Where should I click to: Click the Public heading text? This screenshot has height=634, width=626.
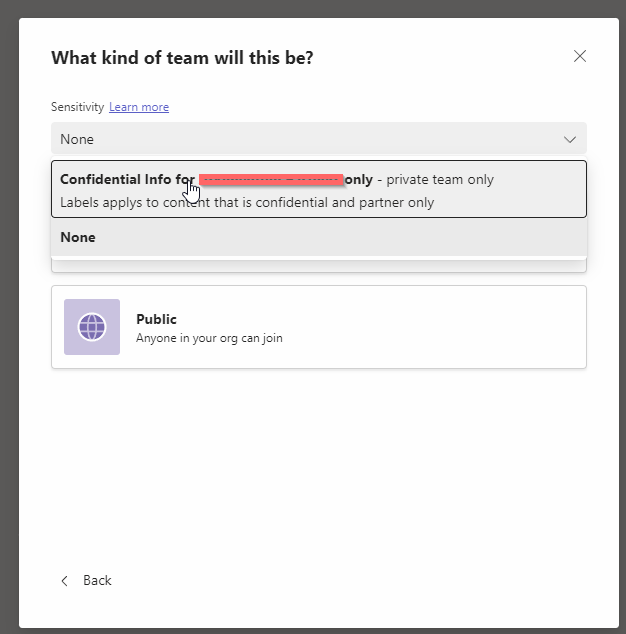(156, 319)
